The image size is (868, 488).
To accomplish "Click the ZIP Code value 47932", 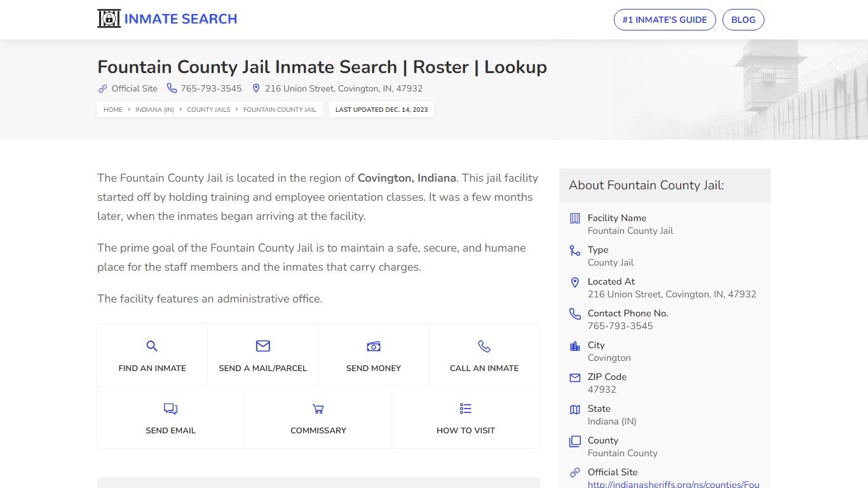I will [602, 390].
